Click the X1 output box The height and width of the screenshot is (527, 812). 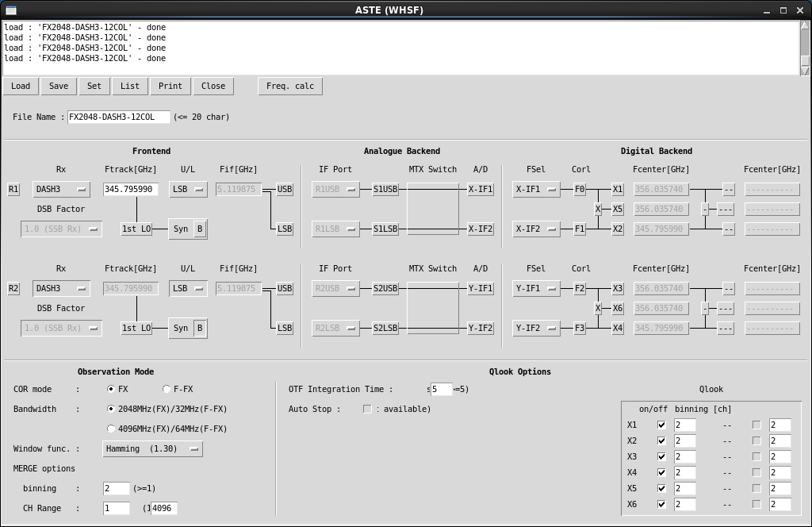(x=617, y=189)
